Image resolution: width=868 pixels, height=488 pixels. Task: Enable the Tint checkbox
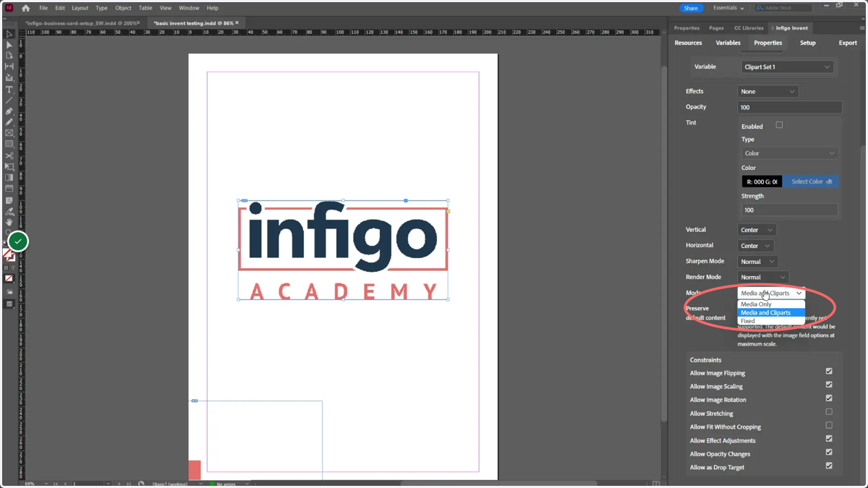[779, 125]
